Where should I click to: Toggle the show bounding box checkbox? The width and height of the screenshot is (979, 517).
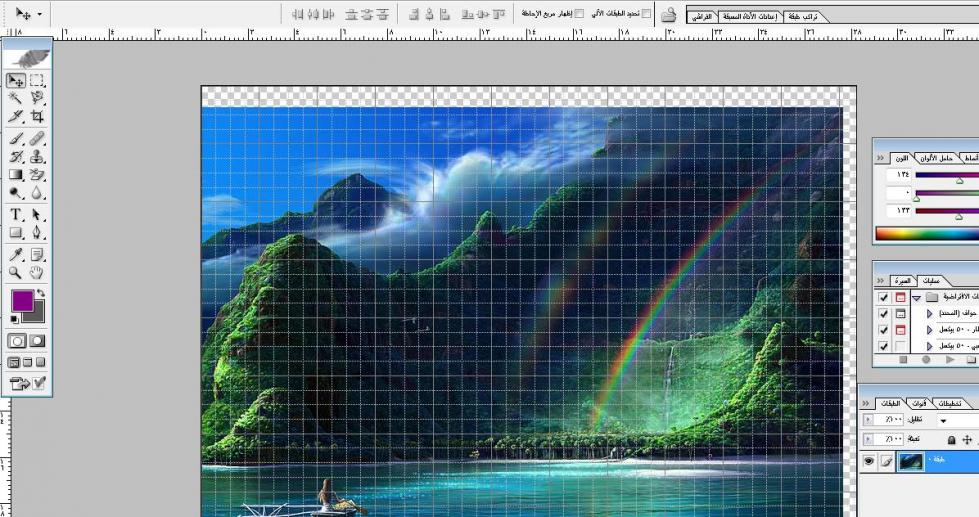pos(579,14)
